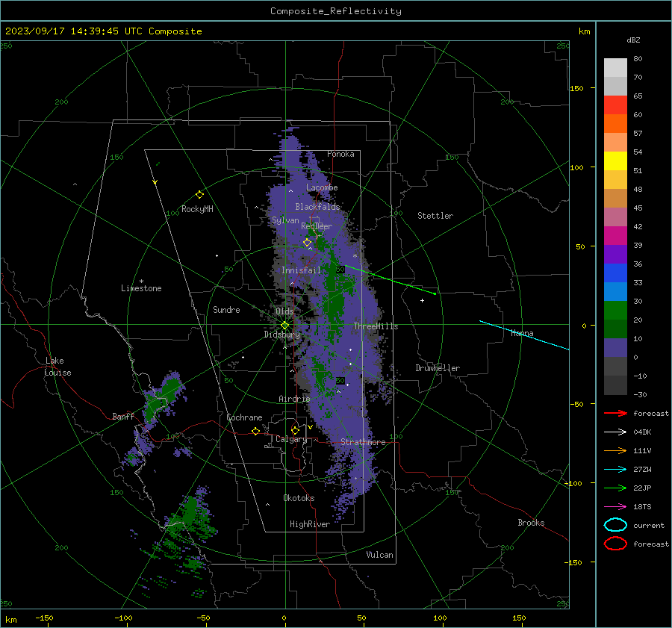Click the Sylvan label on the map
This screenshot has height=628, width=672.
285,220
